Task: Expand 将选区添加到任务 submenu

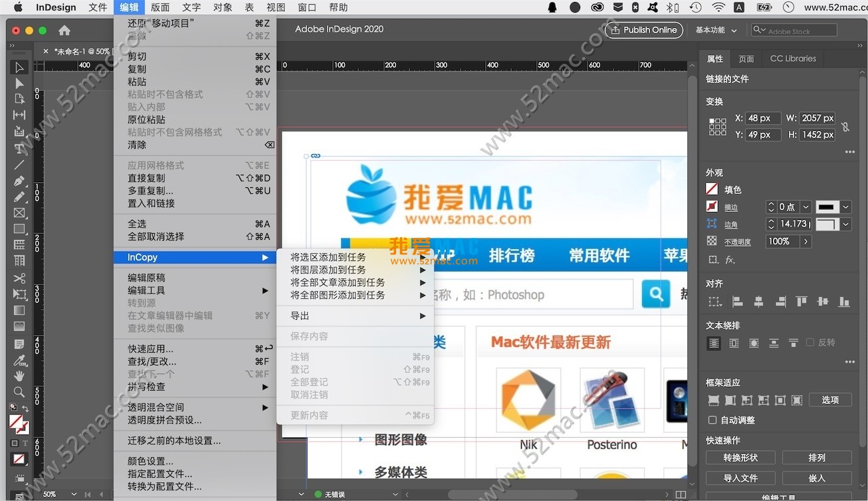Action: point(355,257)
